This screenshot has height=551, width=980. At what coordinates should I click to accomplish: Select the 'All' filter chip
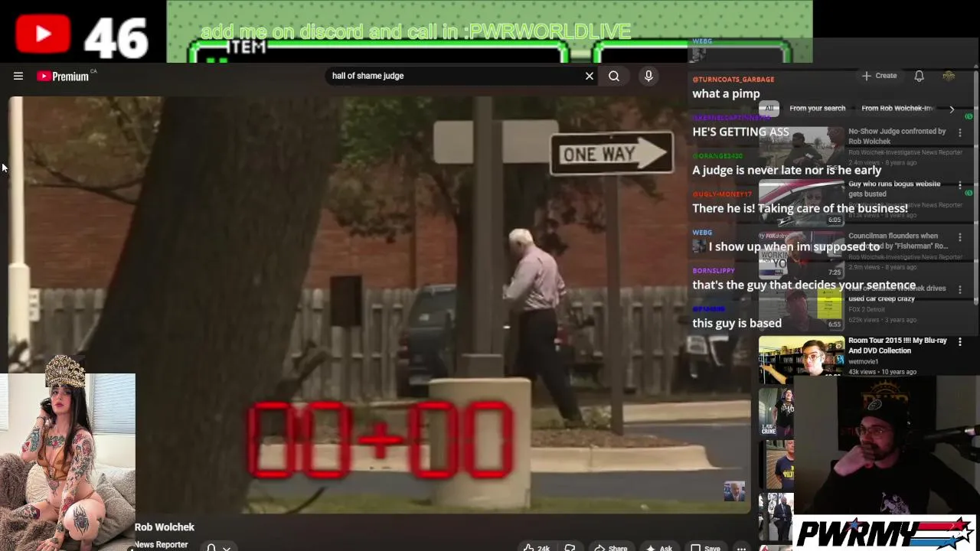coord(769,108)
